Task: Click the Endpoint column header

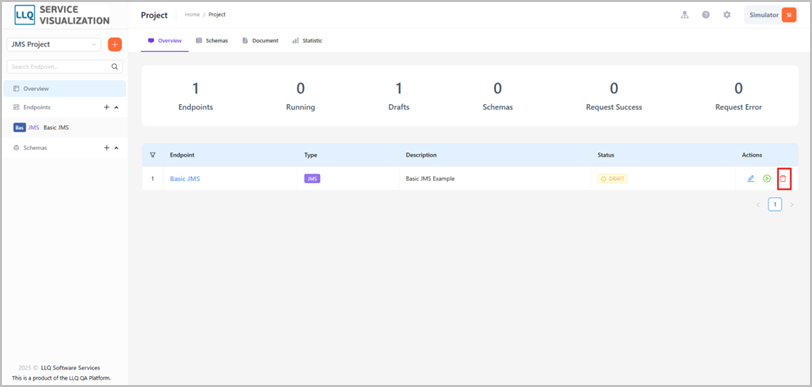Action: coord(182,155)
